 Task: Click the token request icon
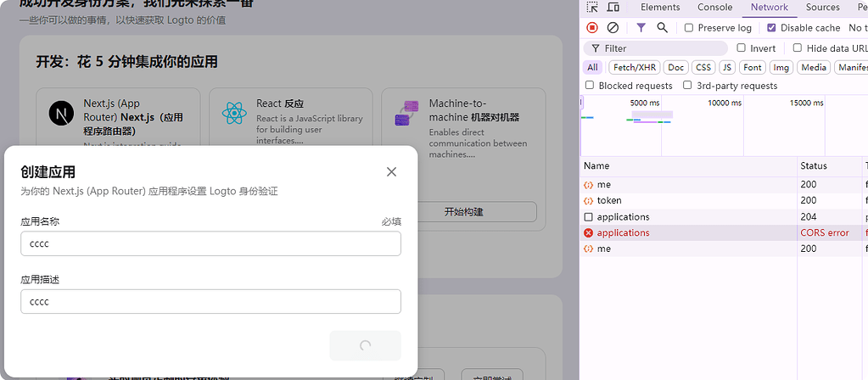click(x=589, y=201)
